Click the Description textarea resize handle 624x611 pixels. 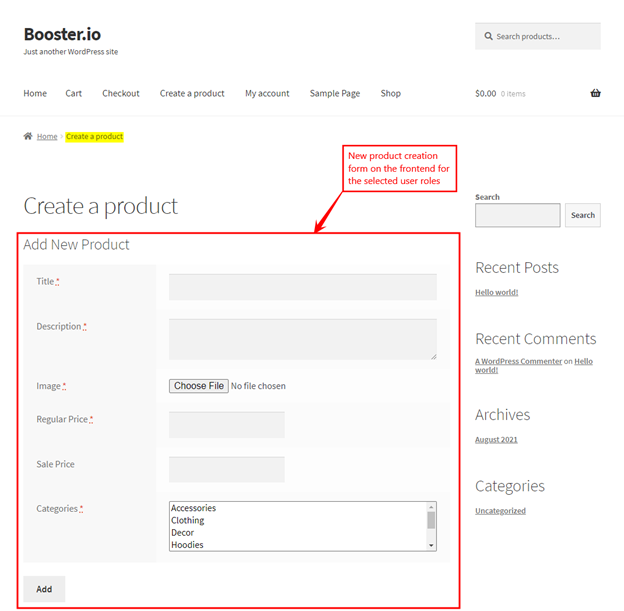[433, 357]
